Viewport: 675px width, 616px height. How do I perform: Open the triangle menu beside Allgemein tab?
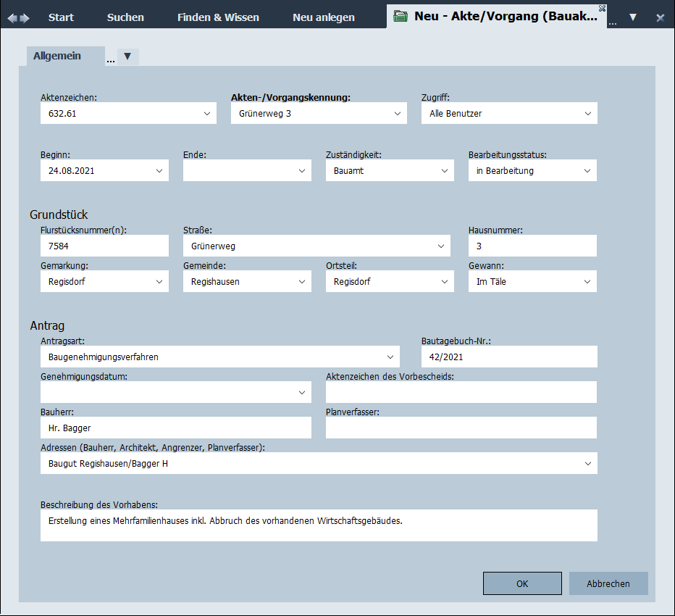(127, 57)
